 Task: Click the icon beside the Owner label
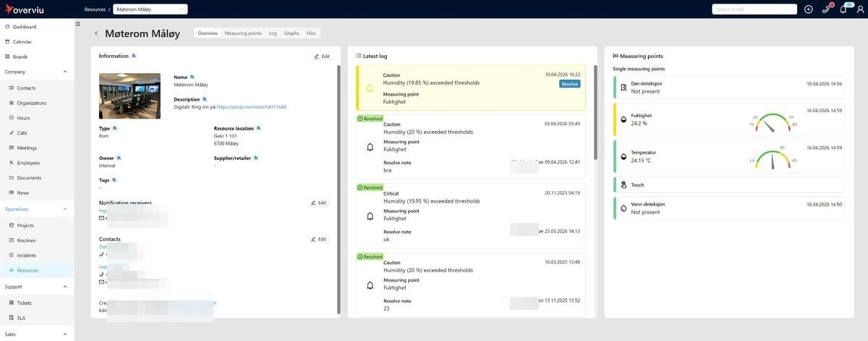[119, 157]
